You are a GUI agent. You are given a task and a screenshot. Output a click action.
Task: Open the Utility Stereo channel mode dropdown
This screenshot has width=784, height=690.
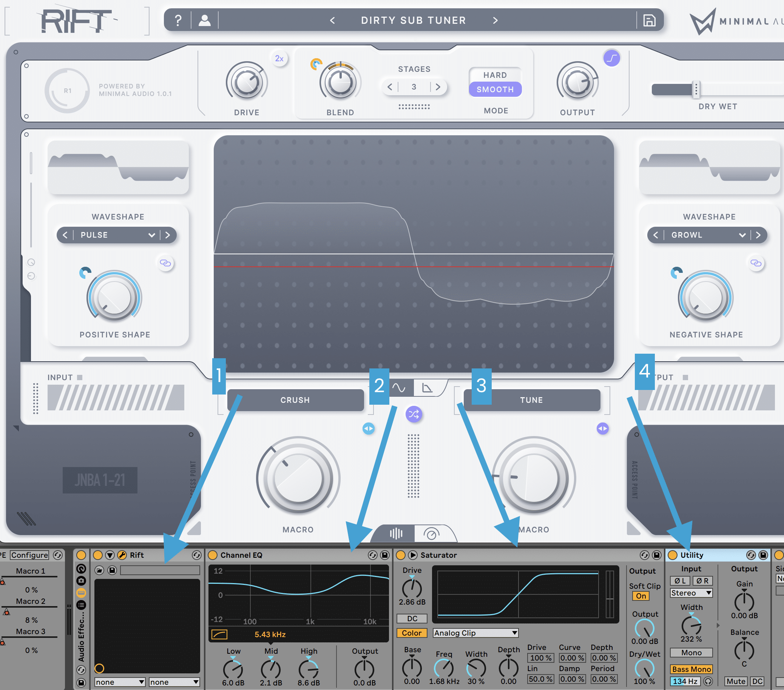[x=691, y=593]
